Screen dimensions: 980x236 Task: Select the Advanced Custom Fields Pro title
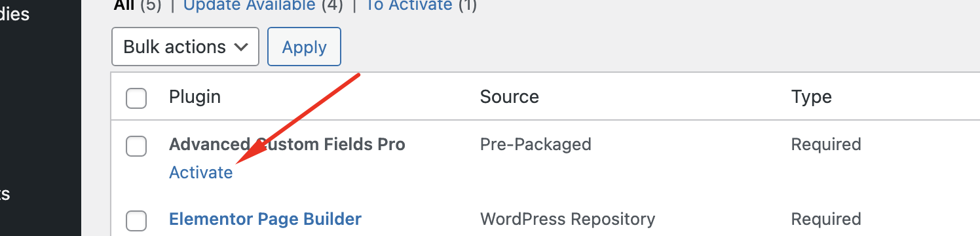pyautogui.click(x=287, y=144)
